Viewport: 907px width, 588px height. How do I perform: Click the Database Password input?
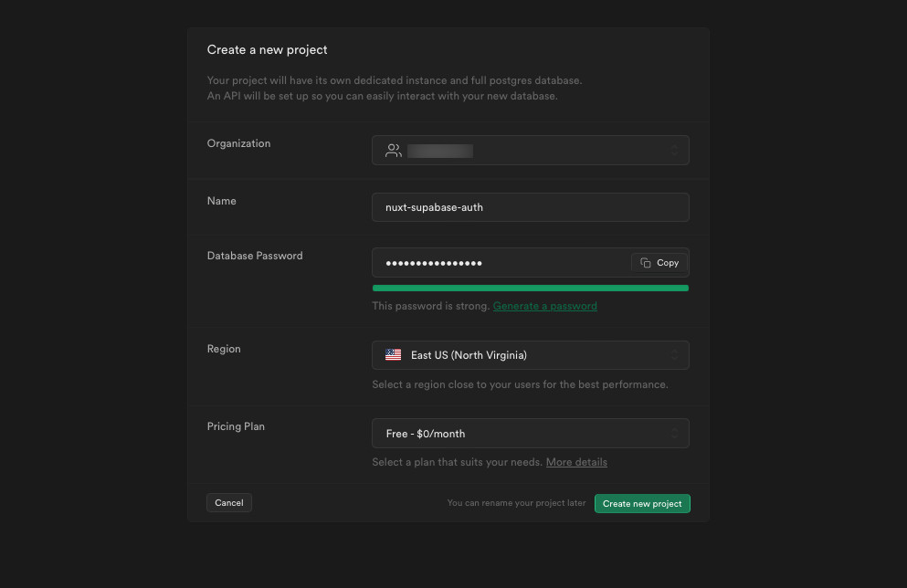coord(493,262)
